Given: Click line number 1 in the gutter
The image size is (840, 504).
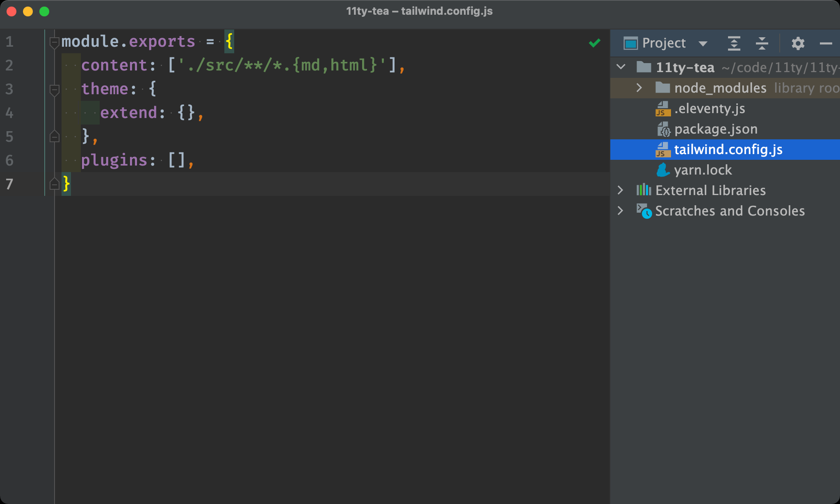Looking at the screenshot, I should 9,42.
